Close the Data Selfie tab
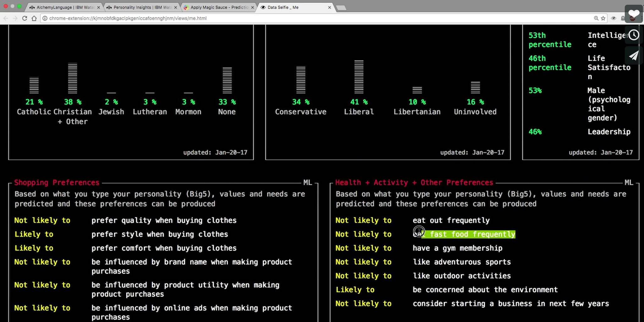 tap(329, 7)
